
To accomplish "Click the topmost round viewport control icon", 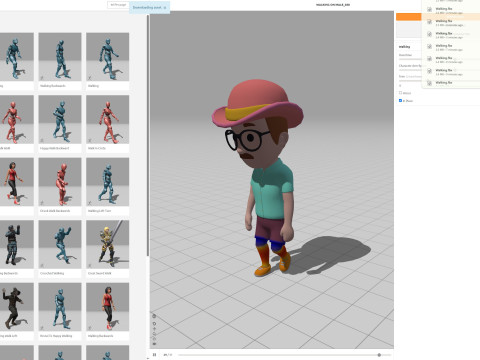I will tap(154, 316).
